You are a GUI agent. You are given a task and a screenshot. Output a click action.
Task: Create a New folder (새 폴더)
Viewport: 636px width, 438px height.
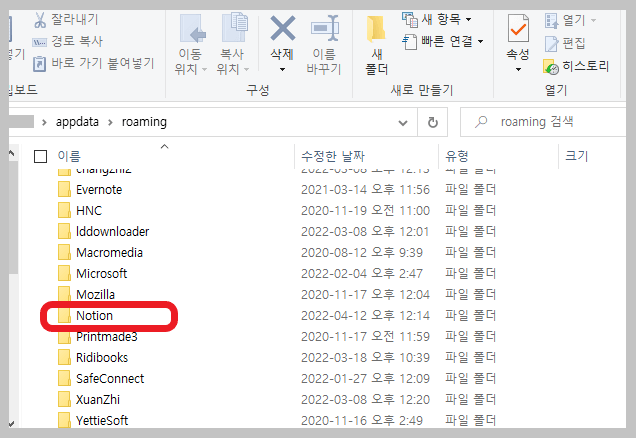coord(376,45)
